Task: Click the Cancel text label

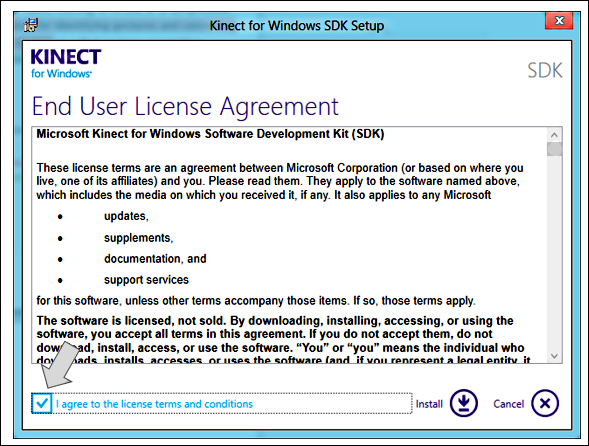Action: pyautogui.click(x=509, y=404)
